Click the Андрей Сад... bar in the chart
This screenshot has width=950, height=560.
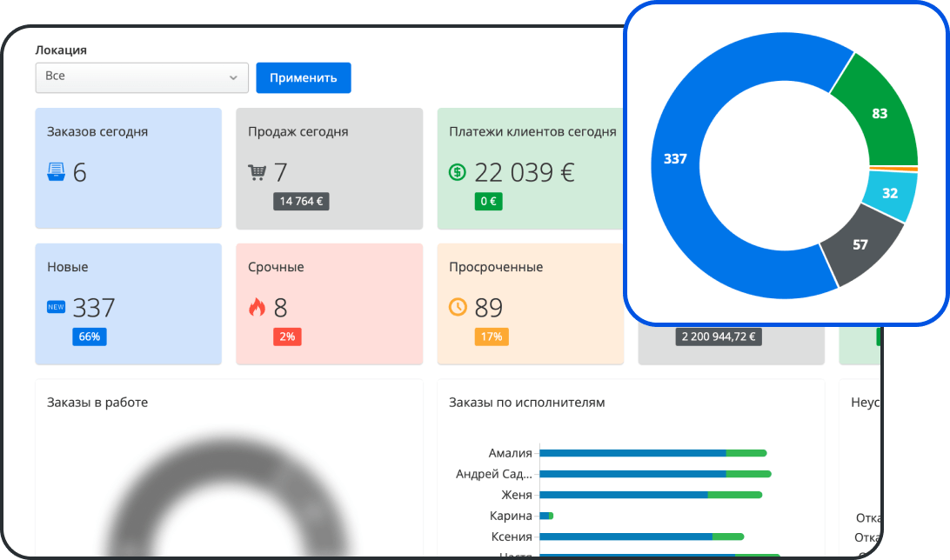[656, 474]
